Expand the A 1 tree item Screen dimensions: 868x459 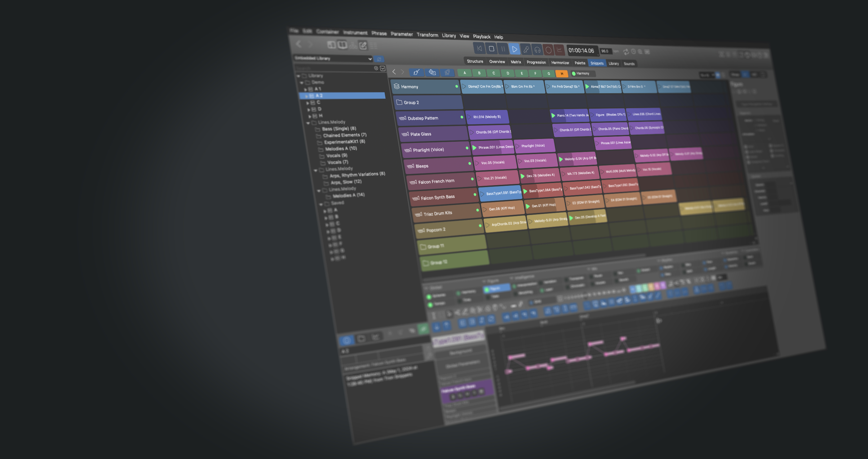(306, 89)
